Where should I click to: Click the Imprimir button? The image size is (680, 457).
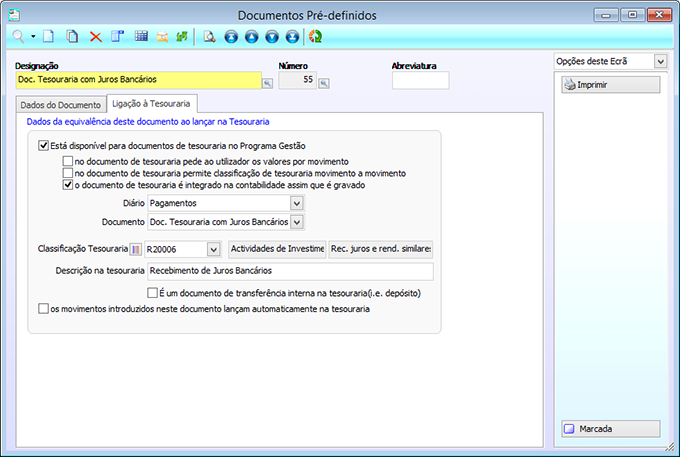coord(611,85)
